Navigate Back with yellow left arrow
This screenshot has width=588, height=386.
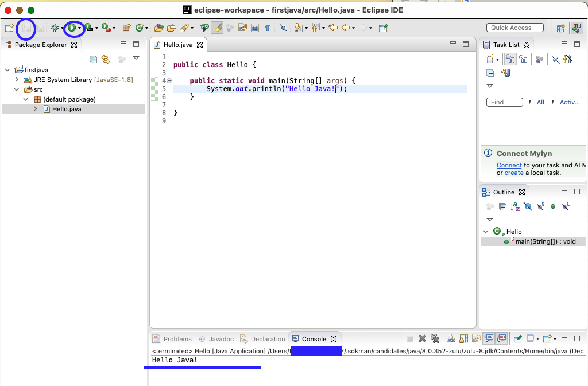click(346, 28)
